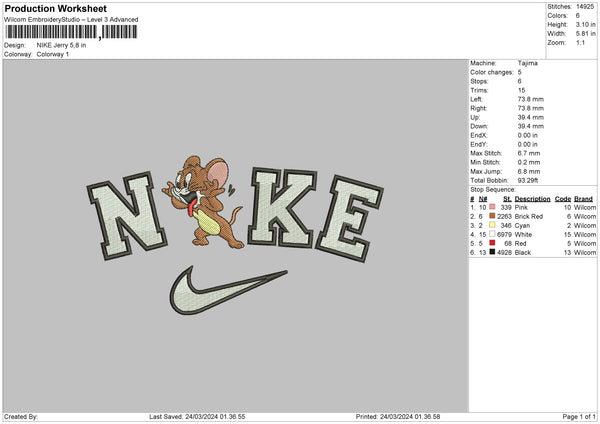Click the Stitches value '14925'
Image resolution: width=600 pixels, height=424 pixels.
[585, 7]
